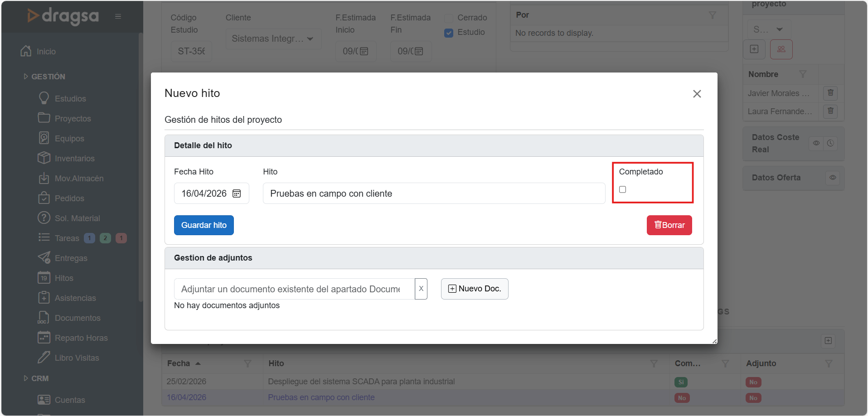Click the calendar icon in Fecha Hito
Image resolution: width=868 pixels, height=416 pixels.
point(237,193)
